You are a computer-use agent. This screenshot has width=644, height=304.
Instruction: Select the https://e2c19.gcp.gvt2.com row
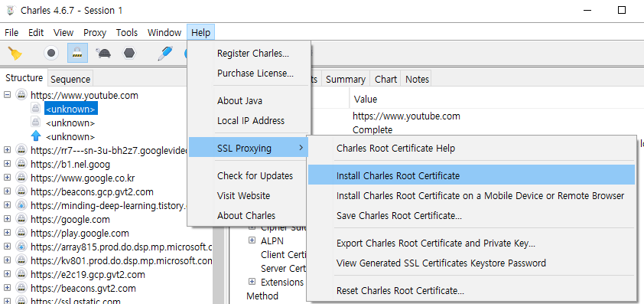[87, 274]
